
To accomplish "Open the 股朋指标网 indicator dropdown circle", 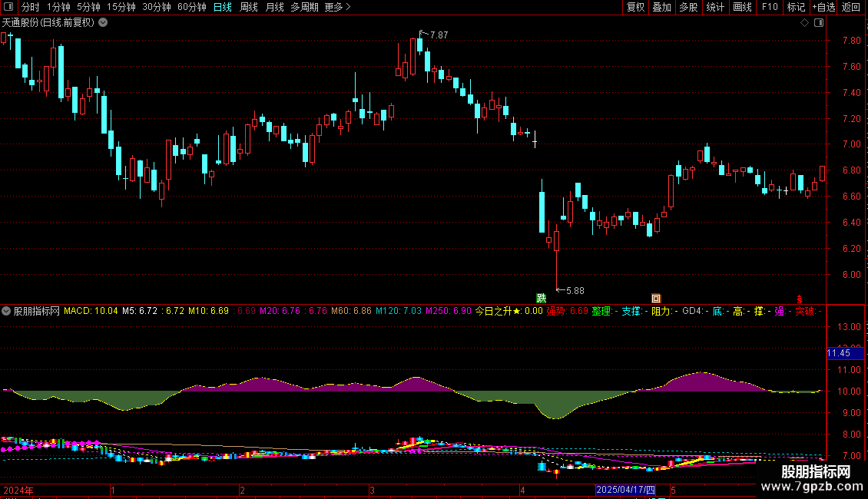I will click(x=6, y=311).
